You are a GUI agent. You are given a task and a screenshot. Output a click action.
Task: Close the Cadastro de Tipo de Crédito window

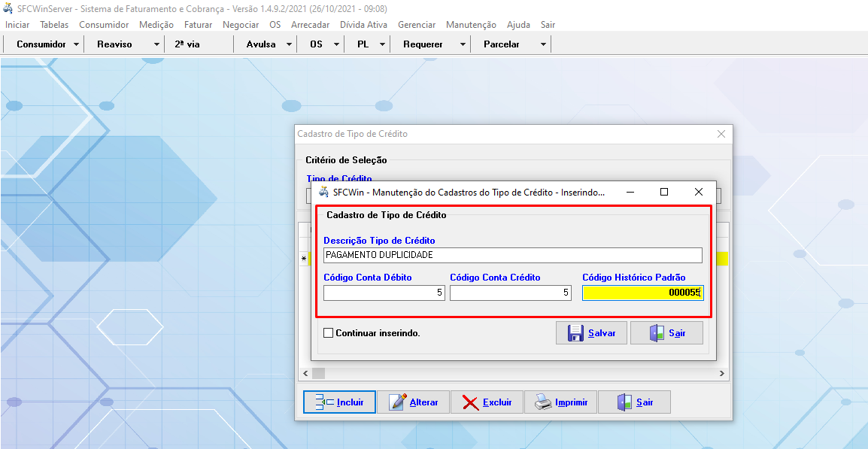(x=721, y=134)
